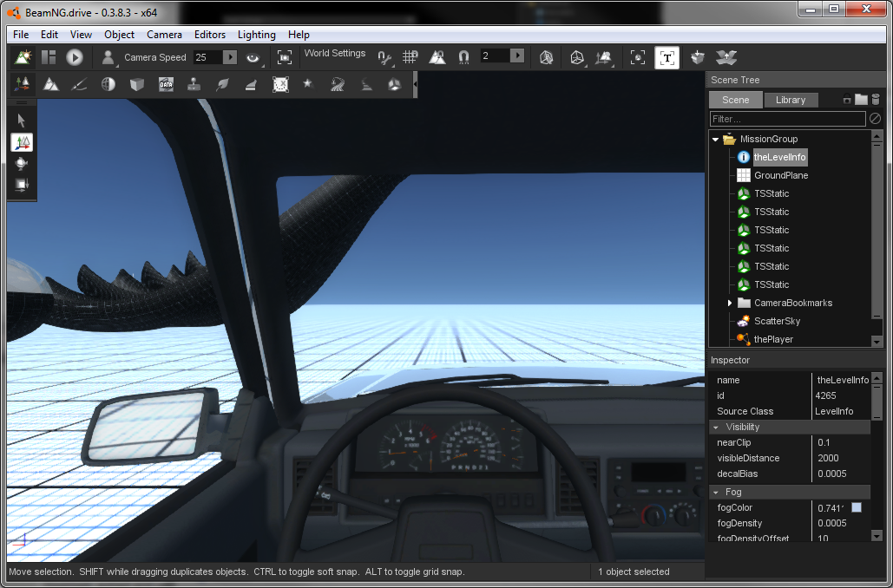Click the add folder icon in Scene Tree
Image resolution: width=893 pixels, height=588 pixels.
click(861, 100)
